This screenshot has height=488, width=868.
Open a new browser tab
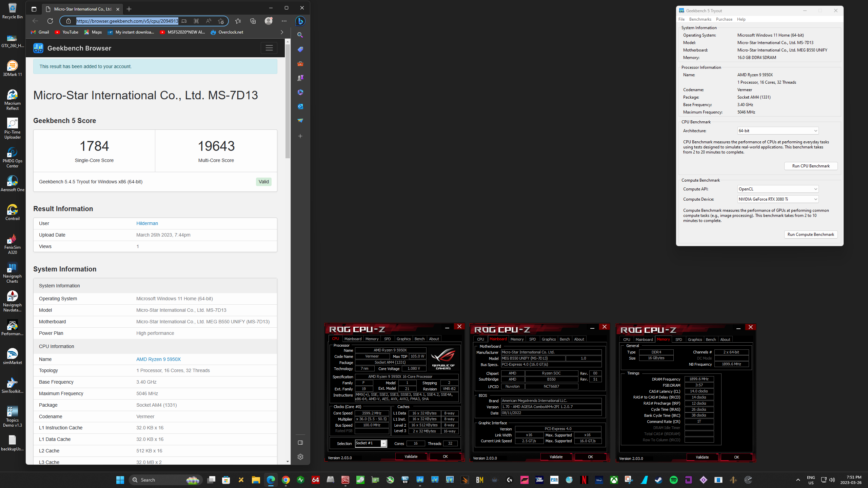[129, 9]
